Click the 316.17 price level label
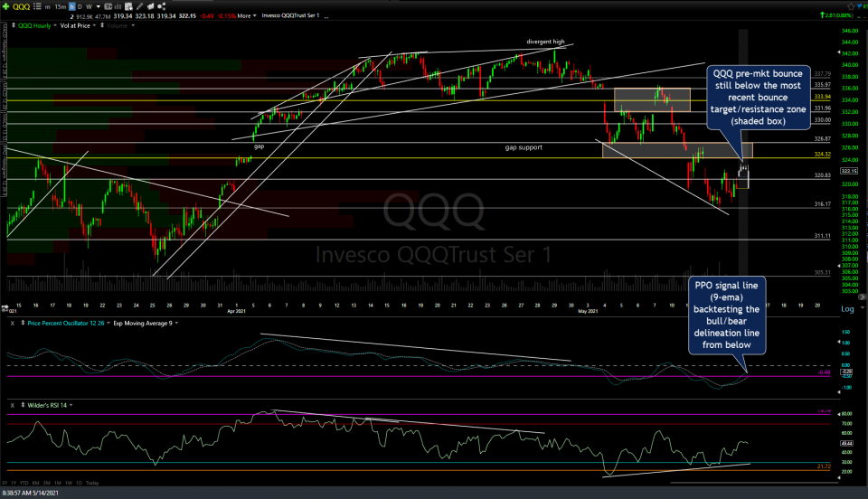The height and width of the screenshot is (499, 868). pos(823,204)
